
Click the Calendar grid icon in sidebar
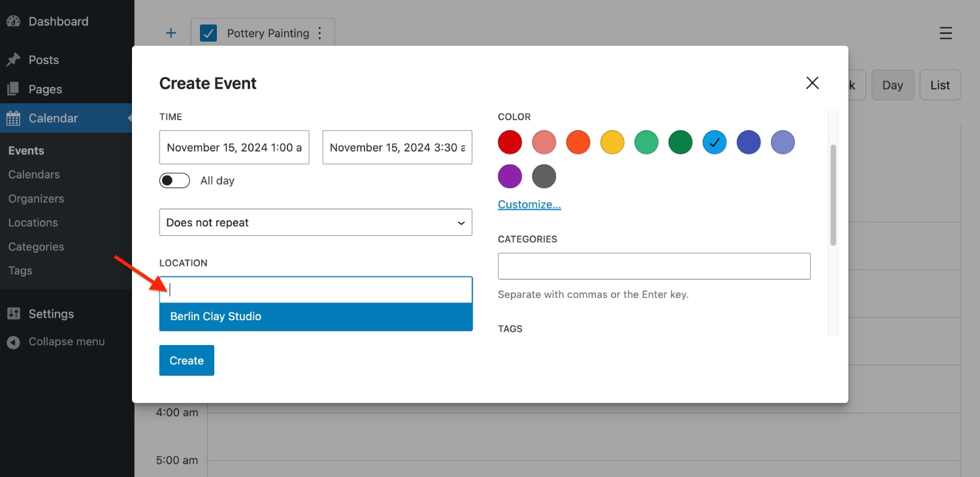click(13, 118)
